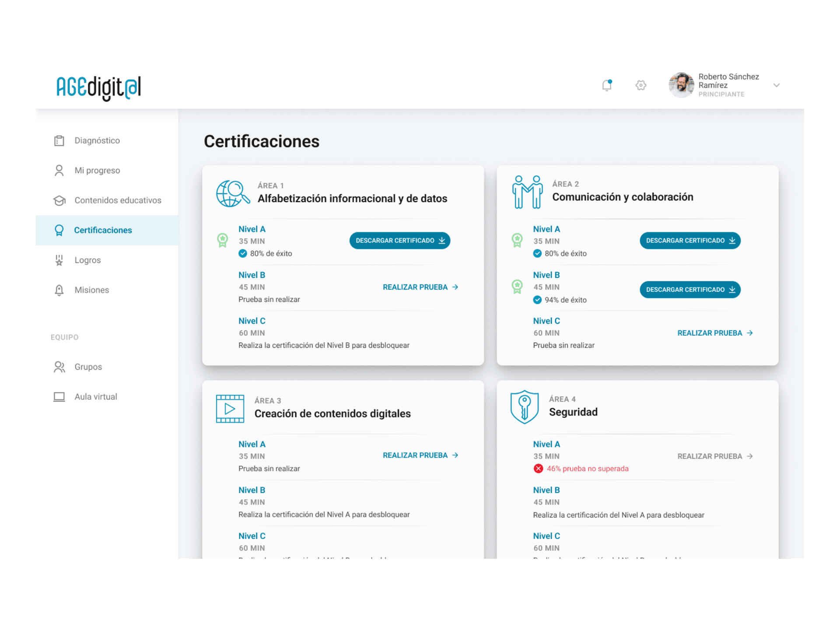
Task: Click Realizar prueba for Área 1 Nivel B
Action: 420,287
